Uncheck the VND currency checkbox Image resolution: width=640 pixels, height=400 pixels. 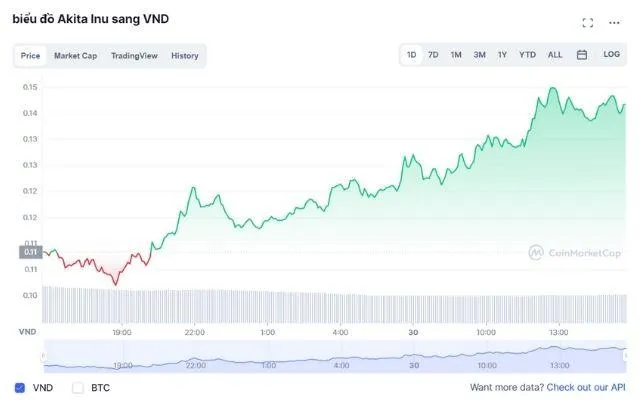tap(20, 387)
